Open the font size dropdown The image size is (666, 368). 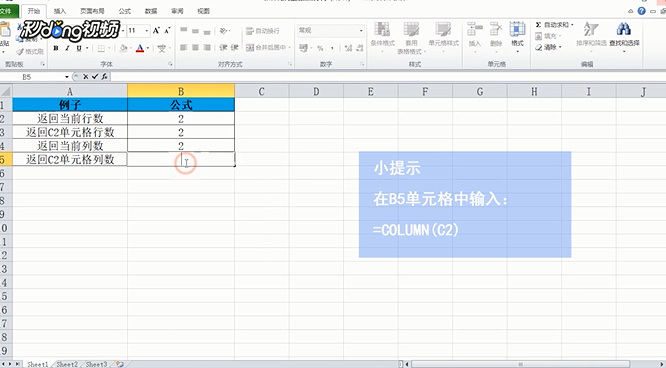(147, 31)
